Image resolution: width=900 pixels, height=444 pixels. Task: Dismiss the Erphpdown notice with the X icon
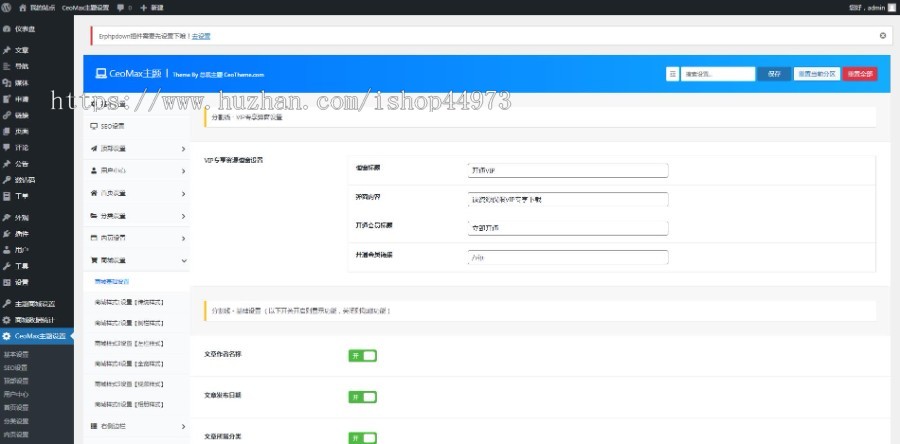tap(883, 36)
